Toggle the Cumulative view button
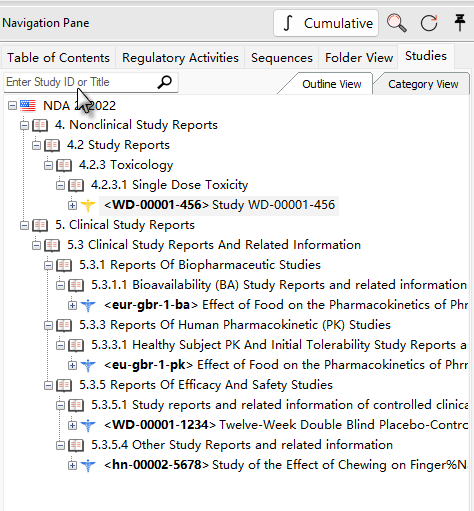 point(326,23)
